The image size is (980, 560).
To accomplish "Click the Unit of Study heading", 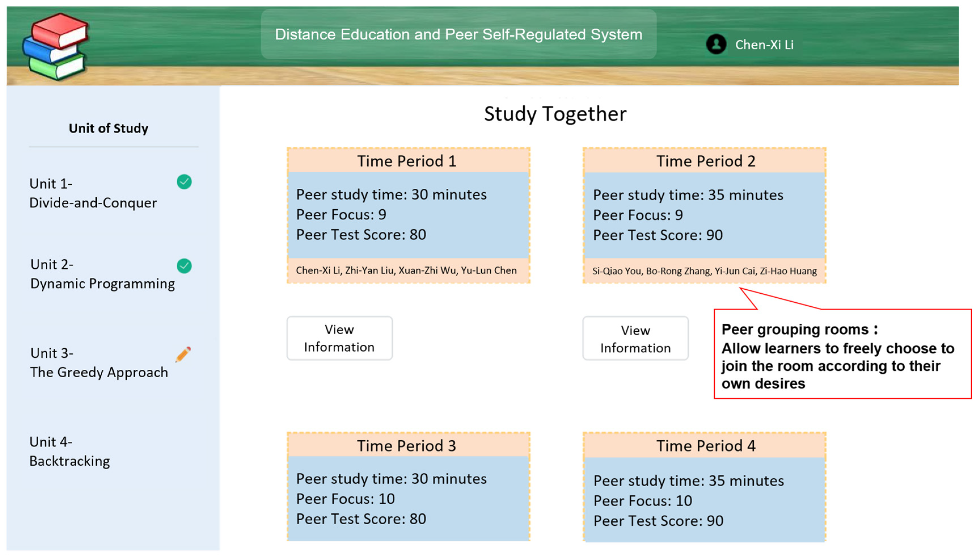I will pos(108,128).
